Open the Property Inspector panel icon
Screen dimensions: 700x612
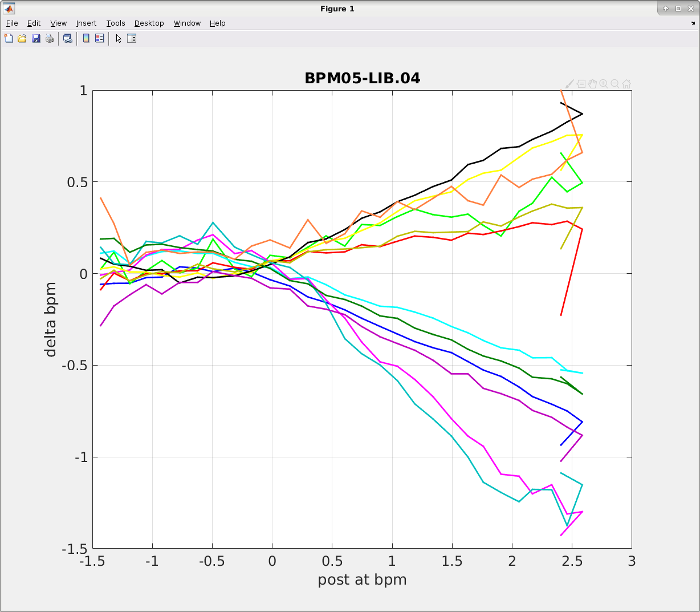(132, 38)
